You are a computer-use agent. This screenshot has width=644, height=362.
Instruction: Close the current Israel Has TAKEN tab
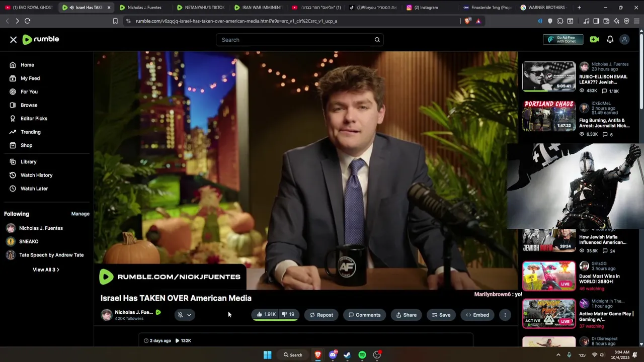[x=109, y=8]
